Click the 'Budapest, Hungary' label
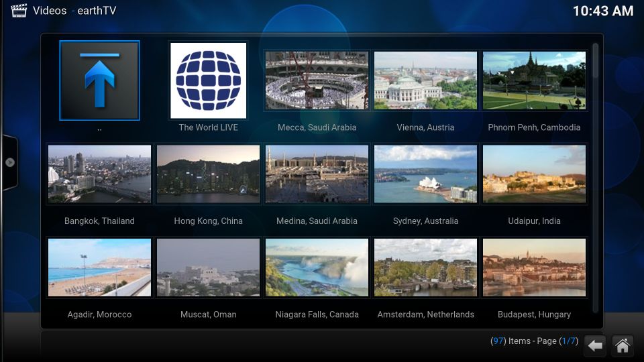The height and width of the screenshot is (362, 644). 534,314
